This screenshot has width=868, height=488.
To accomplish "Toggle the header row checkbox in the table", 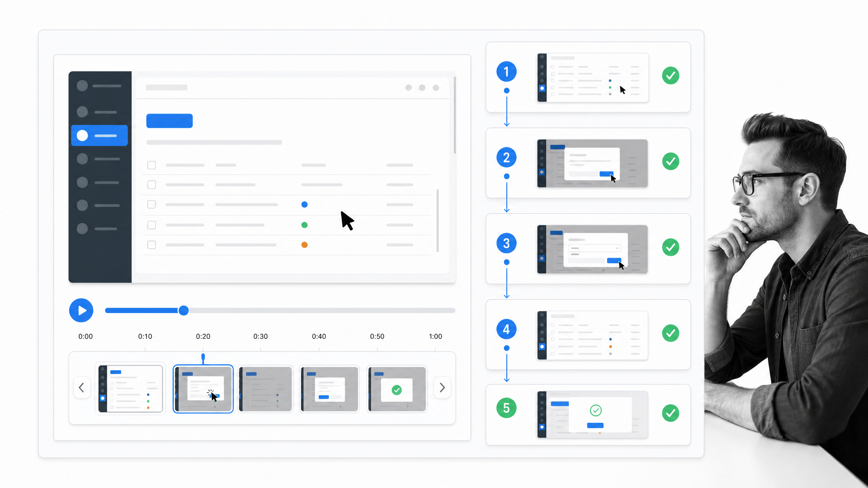I will tap(151, 165).
